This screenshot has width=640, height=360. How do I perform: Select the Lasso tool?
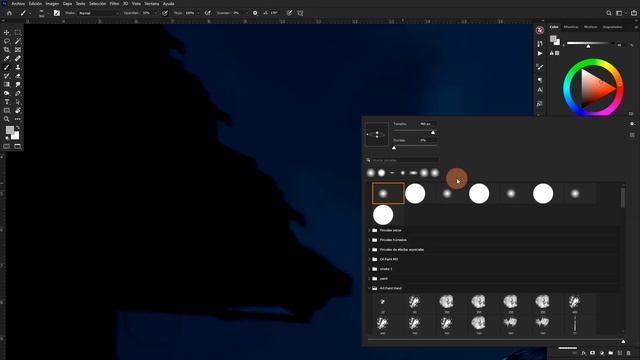point(7,41)
